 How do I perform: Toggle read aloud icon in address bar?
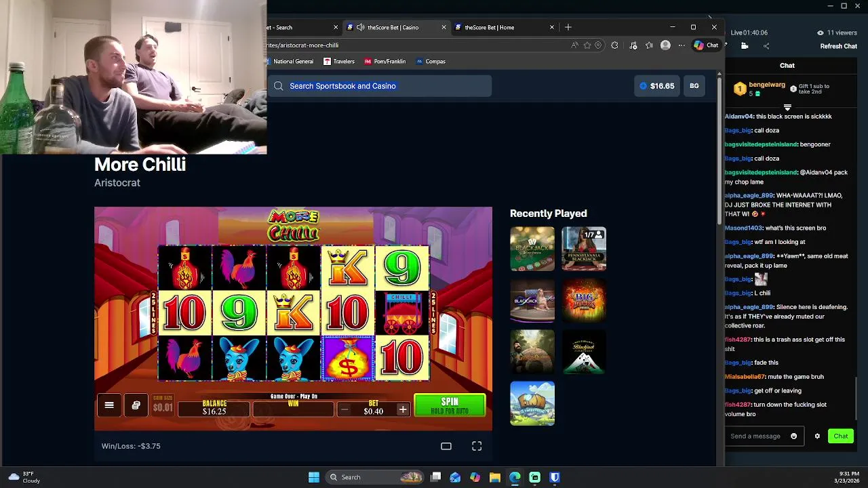(575, 45)
